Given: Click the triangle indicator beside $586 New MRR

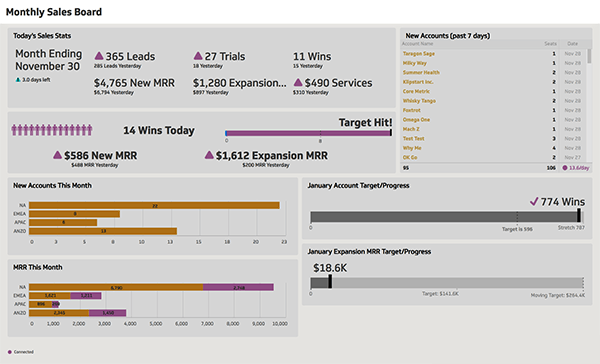Looking at the screenshot, I should [x=57, y=155].
